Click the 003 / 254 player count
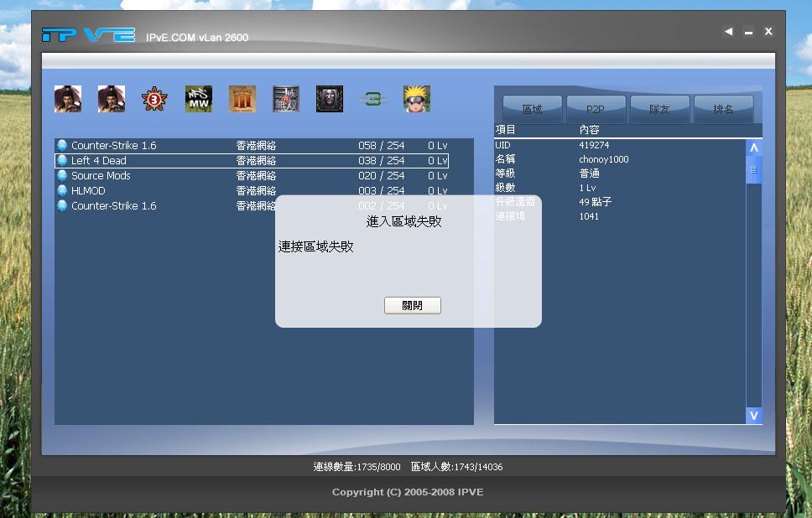The width and height of the screenshot is (812, 518). [x=382, y=190]
